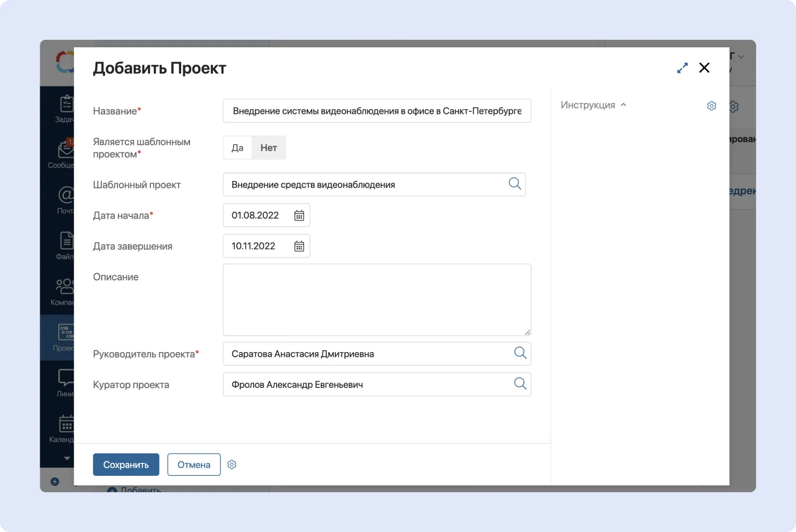
Task: Open calendar picker for start date
Action: 299,215
